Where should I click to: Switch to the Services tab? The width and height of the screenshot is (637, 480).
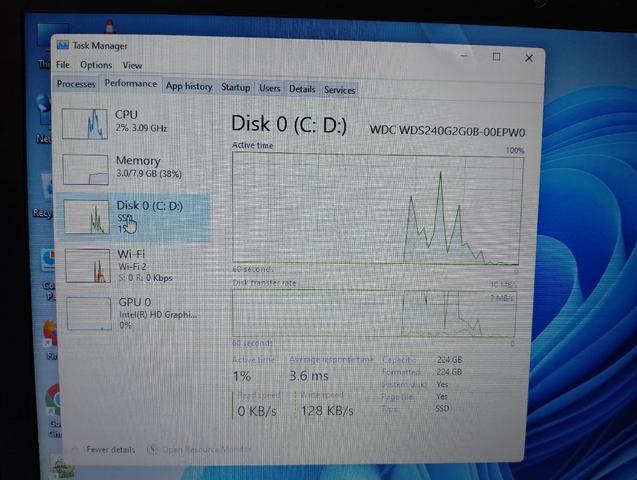point(340,90)
